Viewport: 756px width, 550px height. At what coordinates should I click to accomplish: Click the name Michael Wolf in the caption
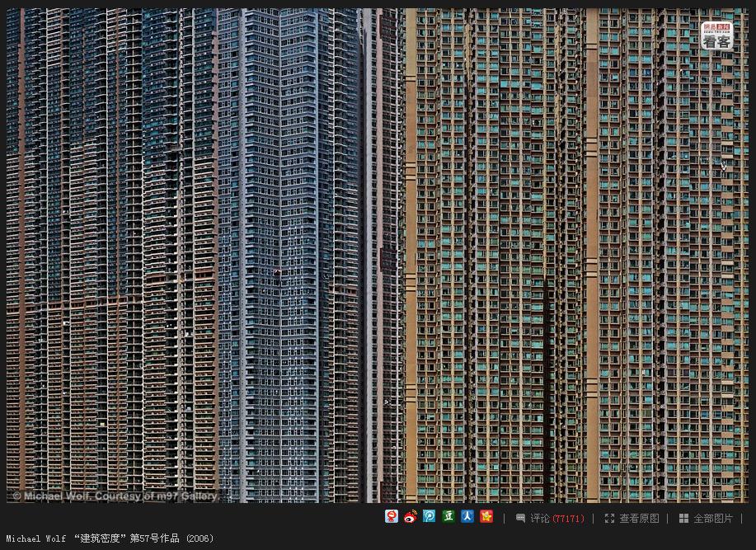coord(36,538)
